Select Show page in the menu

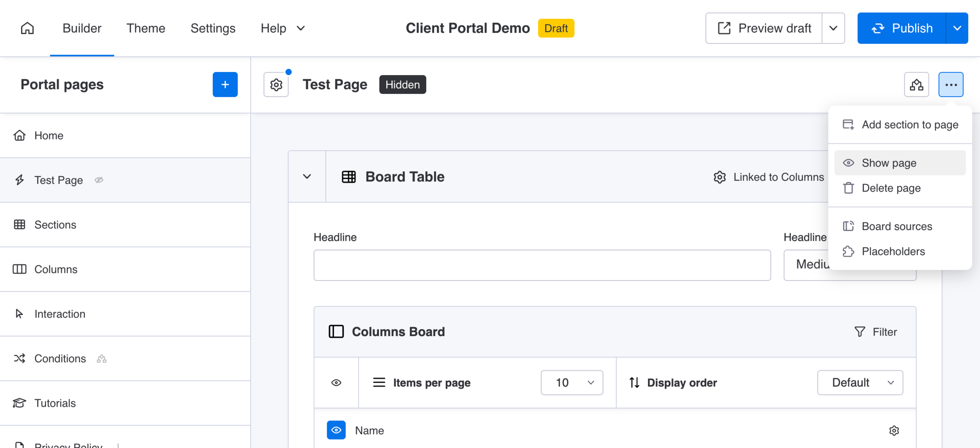click(x=900, y=163)
